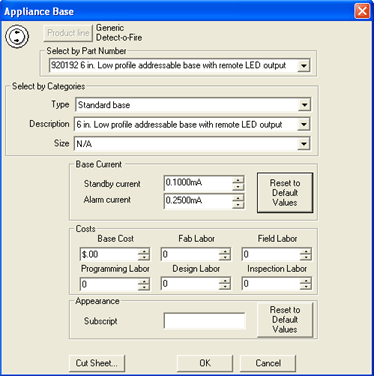Click the Field Labor field
Image resolution: width=374 pixels, height=376 pixels.
click(271, 254)
